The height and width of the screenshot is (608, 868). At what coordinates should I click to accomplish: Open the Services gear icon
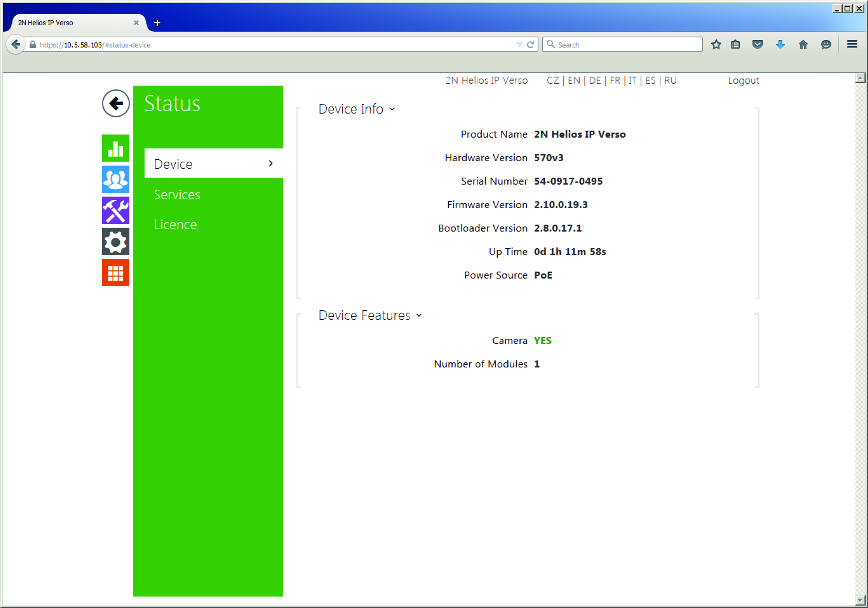(x=115, y=242)
